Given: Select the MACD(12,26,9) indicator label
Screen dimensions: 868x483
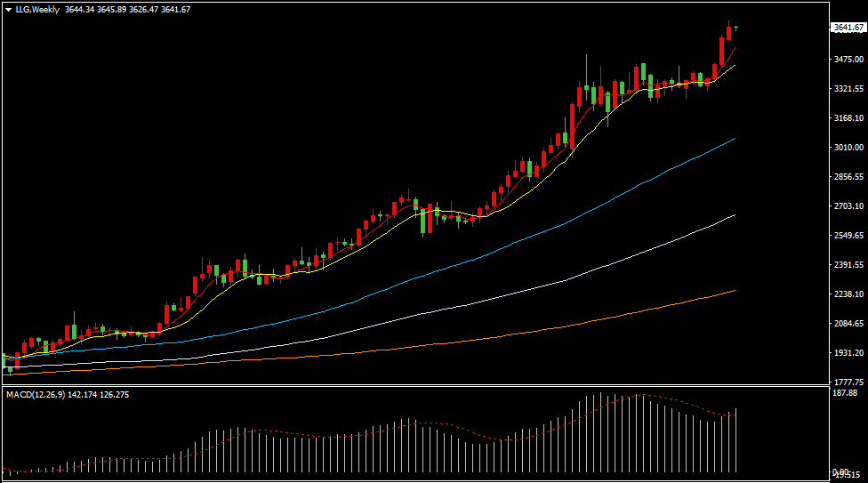Looking at the screenshot, I should (x=36, y=394).
